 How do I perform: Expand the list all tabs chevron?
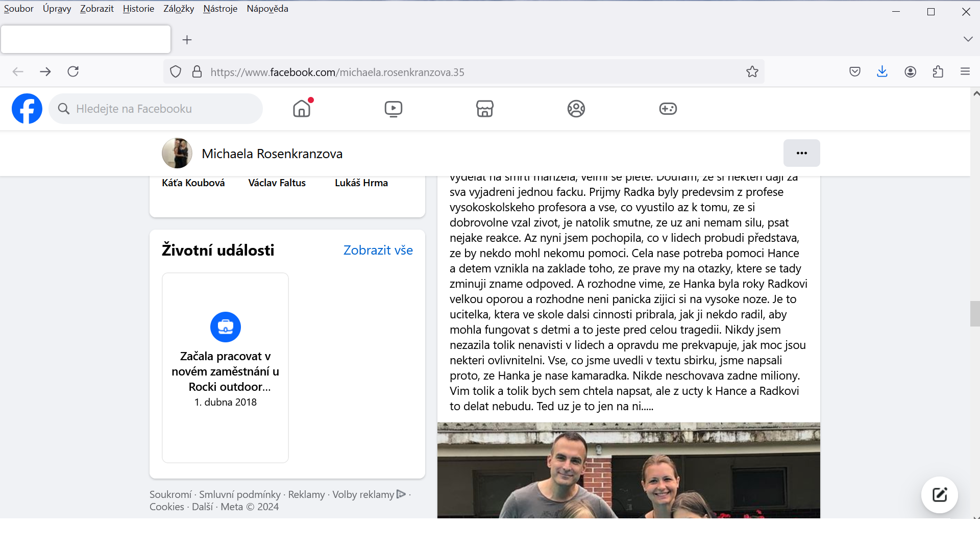coord(968,39)
